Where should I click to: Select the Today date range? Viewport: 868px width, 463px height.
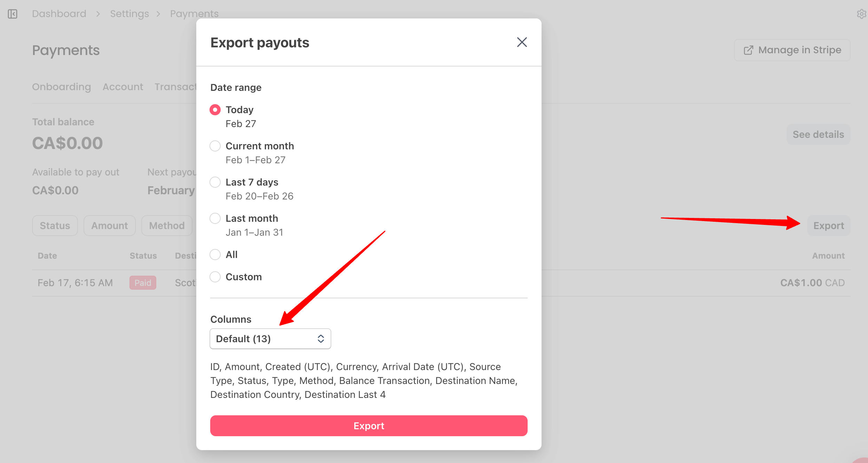[215, 110]
